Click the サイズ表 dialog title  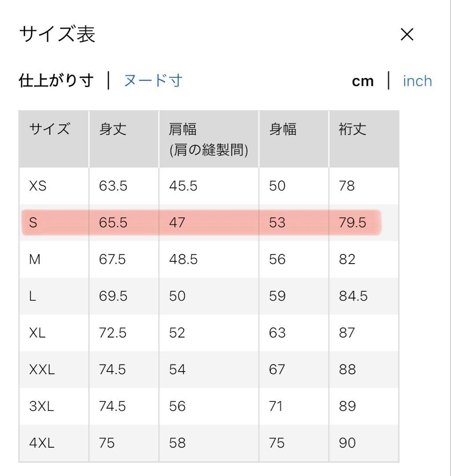click(x=57, y=34)
